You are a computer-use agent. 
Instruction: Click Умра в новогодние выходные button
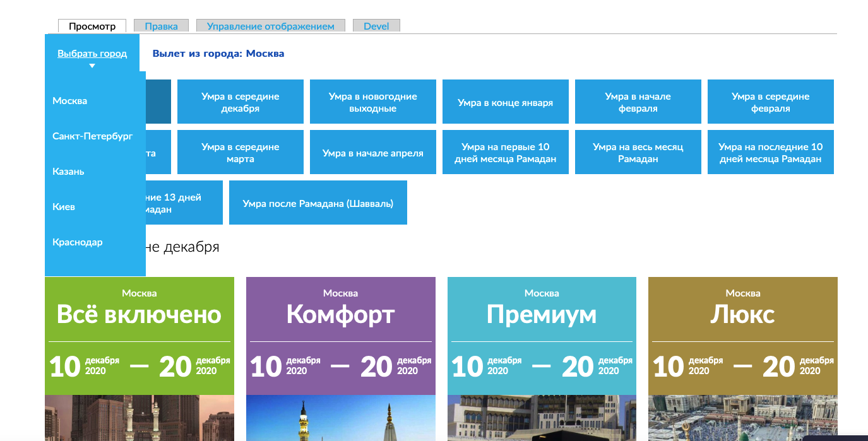pyautogui.click(x=372, y=102)
